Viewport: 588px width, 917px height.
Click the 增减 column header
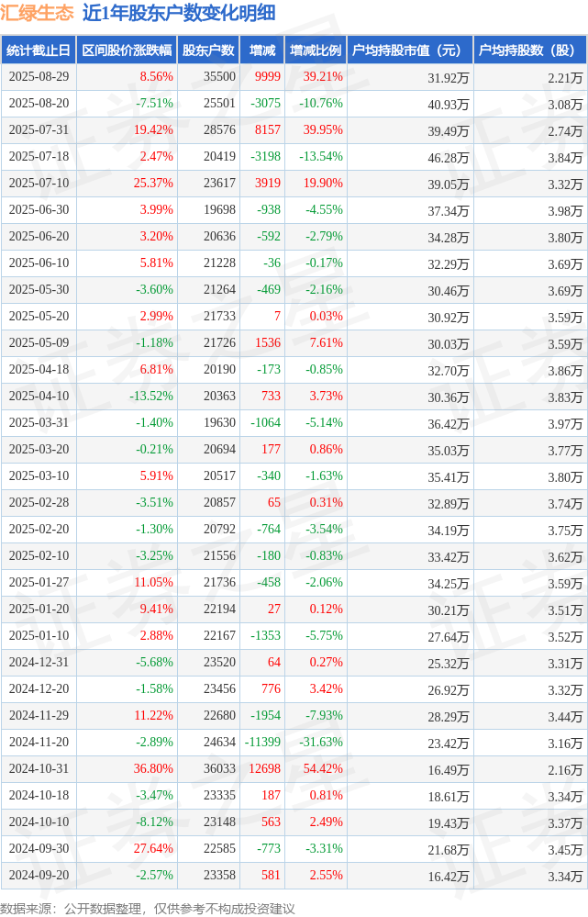click(x=261, y=50)
